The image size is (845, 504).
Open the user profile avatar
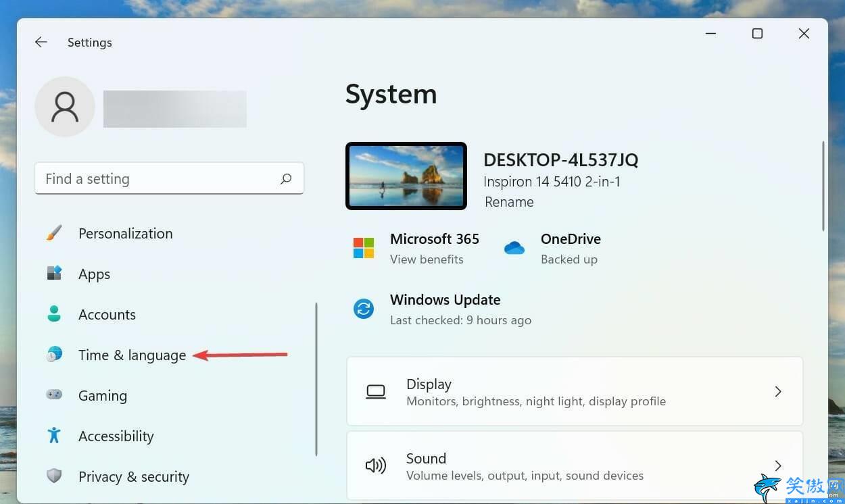tap(65, 107)
